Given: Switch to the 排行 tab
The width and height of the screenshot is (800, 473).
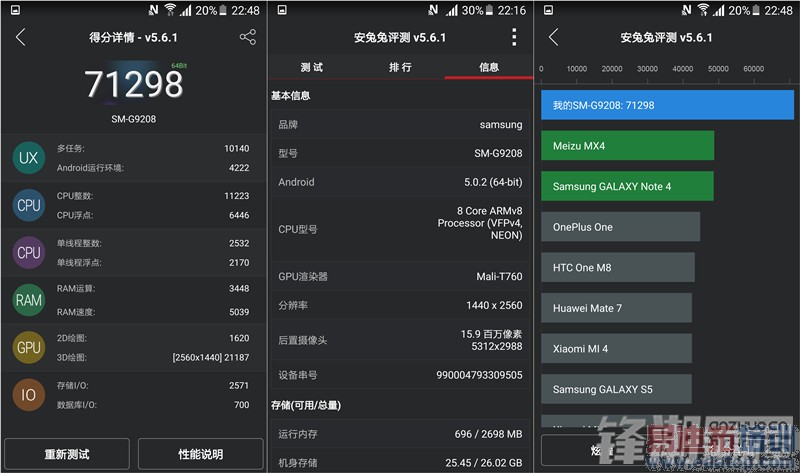Looking at the screenshot, I should [401, 67].
